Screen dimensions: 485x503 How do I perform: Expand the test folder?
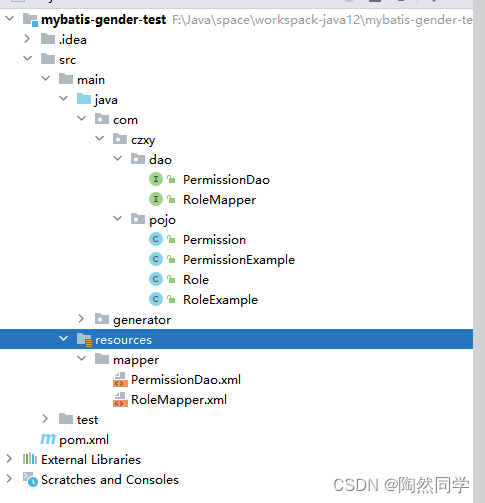tap(45, 419)
